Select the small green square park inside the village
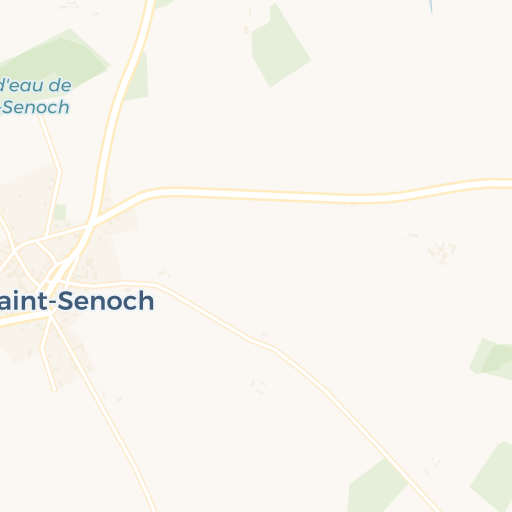 point(60,212)
